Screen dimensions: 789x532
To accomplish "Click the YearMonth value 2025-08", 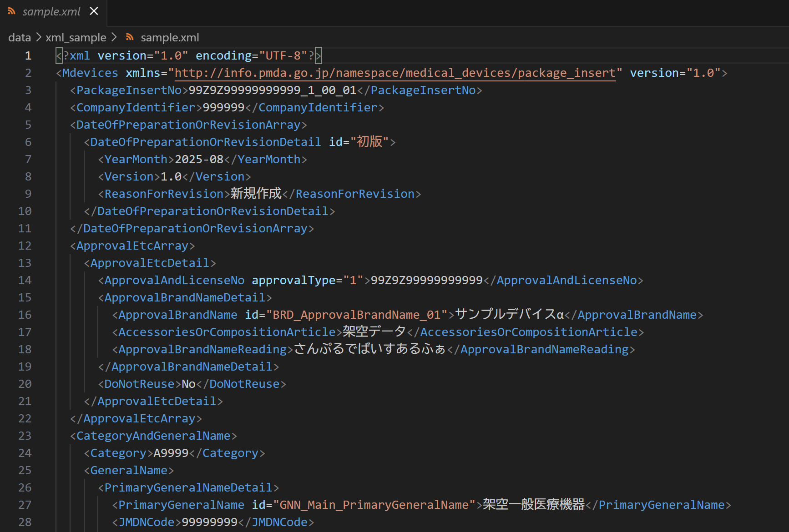I will point(199,159).
